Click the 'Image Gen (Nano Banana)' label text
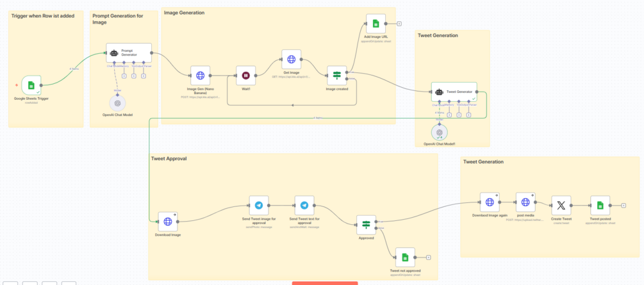 200,91
